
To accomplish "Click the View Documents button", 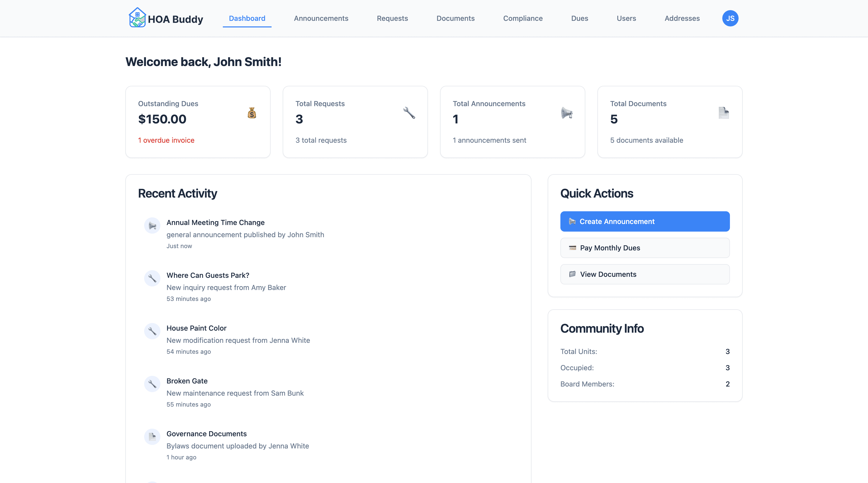I will [645, 274].
